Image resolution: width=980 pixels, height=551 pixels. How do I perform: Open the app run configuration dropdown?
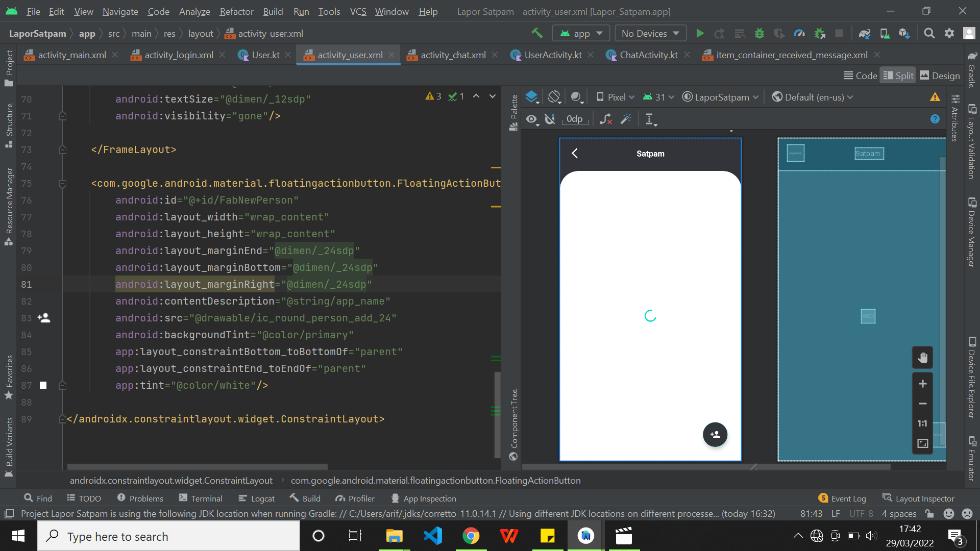pyautogui.click(x=581, y=33)
